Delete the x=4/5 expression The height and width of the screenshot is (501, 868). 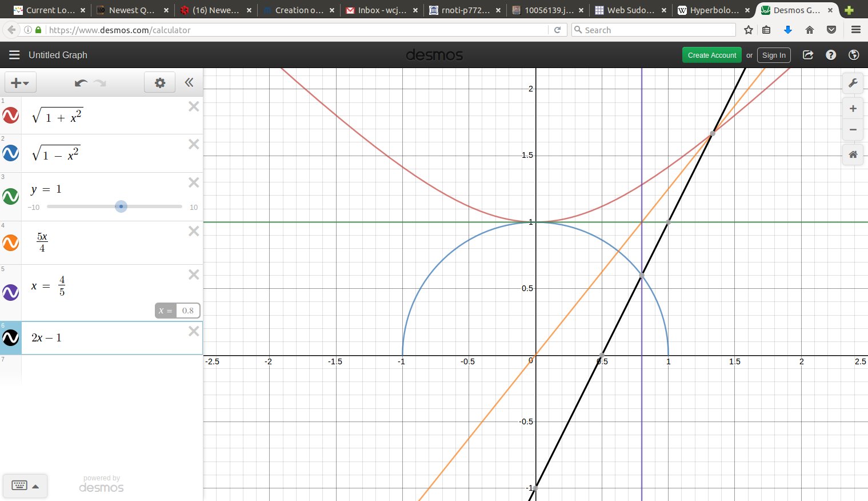[x=194, y=275]
